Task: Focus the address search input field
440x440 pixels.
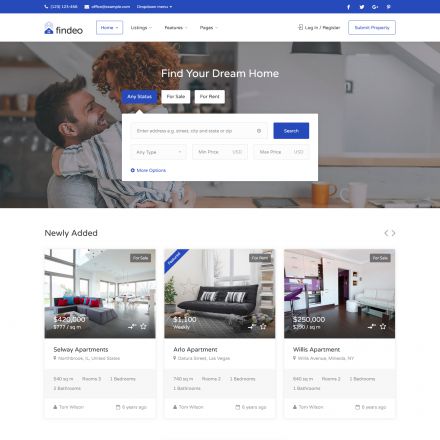Action: pos(199,131)
